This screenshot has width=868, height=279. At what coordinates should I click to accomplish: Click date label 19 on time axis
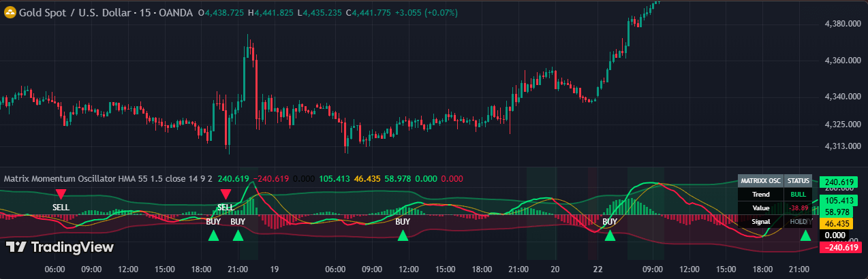point(275,269)
